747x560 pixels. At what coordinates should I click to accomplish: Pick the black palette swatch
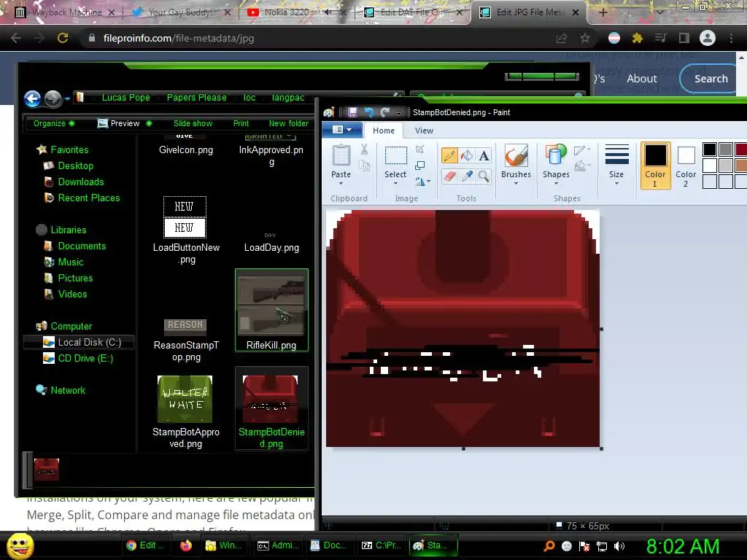(x=710, y=149)
